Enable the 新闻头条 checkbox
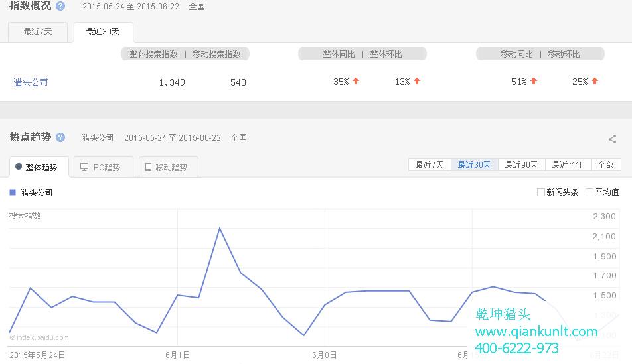Image resolution: width=632 pixels, height=364 pixels. tap(541, 192)
